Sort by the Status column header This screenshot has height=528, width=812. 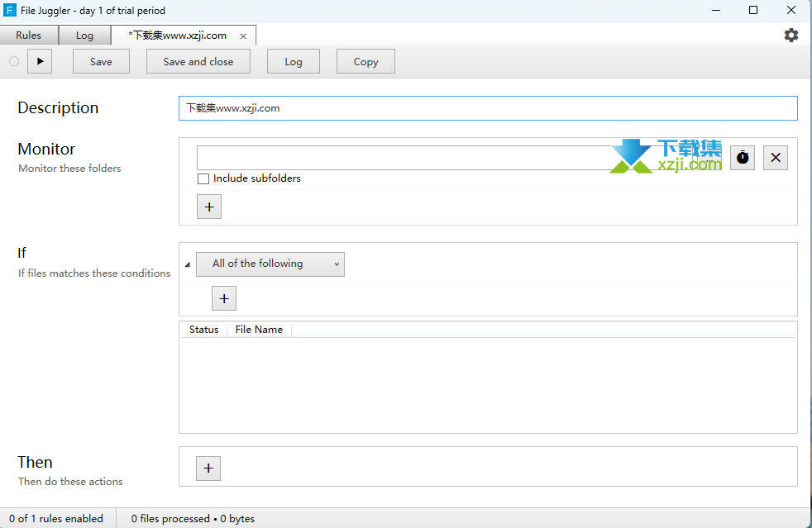pos(204,330)
